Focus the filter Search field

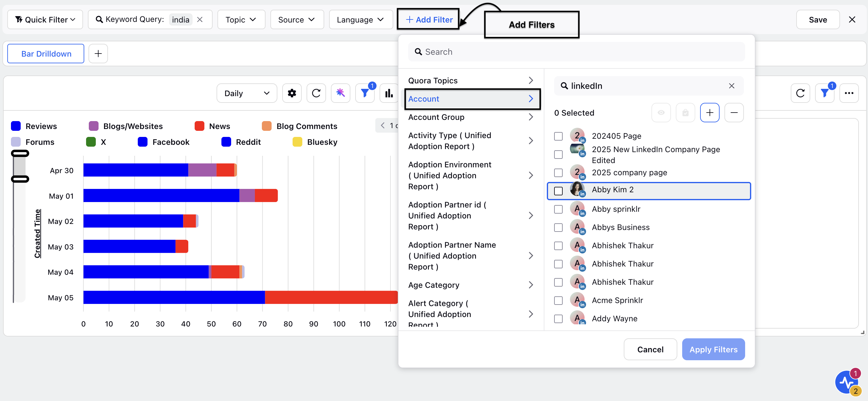pos(576,51)
